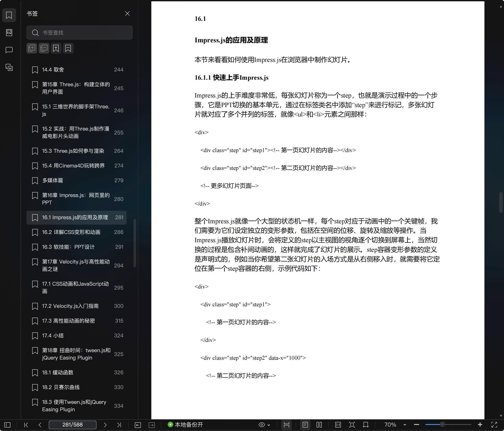Fit the page to width icon
Viewport: 504px width, 431px height.
365,425
